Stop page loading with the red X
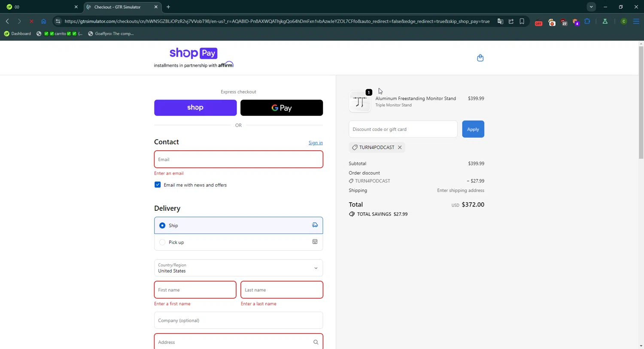This screenshot has width=644, height=349. click(x=31, y=21)
